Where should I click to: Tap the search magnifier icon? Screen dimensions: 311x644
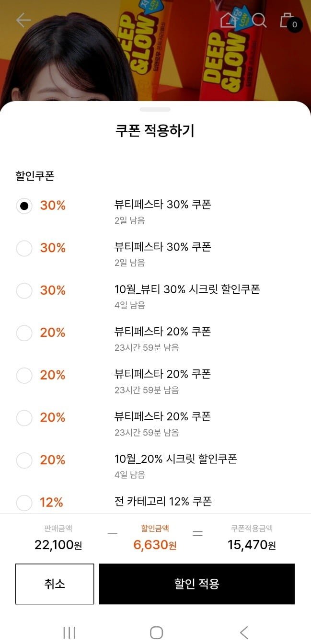tap(259, 20)
